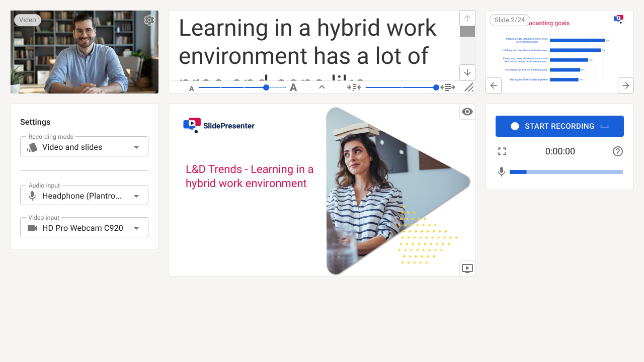
Task: Open the Video input dropdown
Action: (84, 228)
